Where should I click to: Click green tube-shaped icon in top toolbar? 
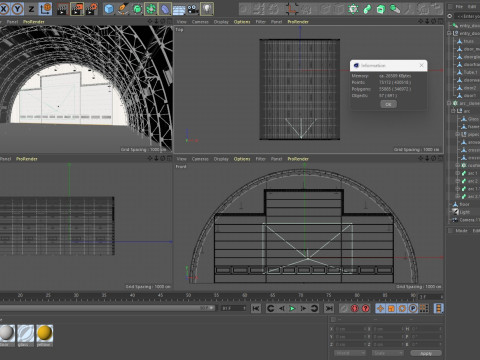[x=367, y=9]
